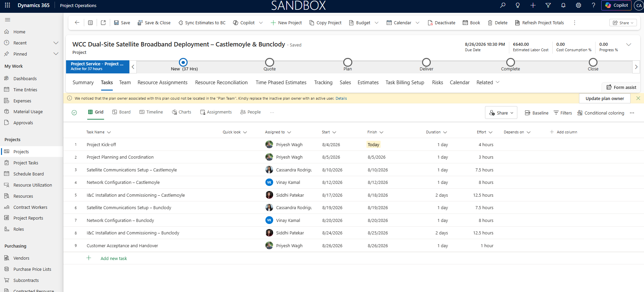This screenshot has width=644, height=292.
Task: Open the lightbulb assistant icon
Action: (x=518, y=5)
